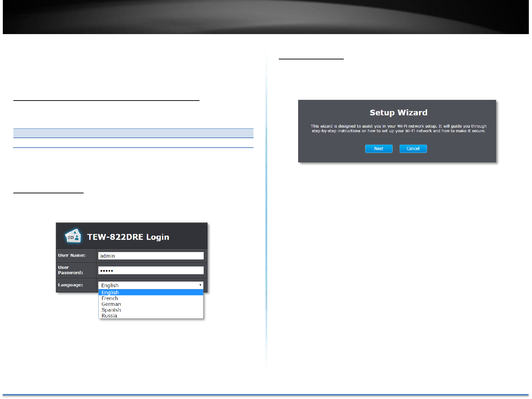
Task: Select Russia from the language list
Action: click(151, 316)
